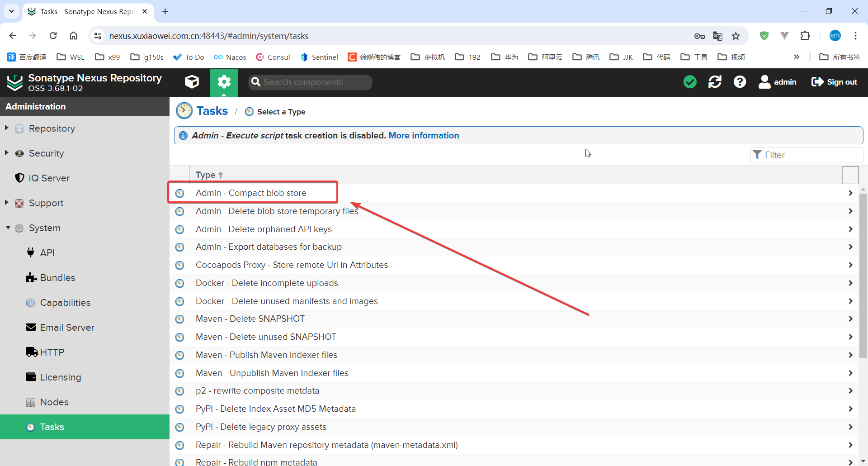Select Email Server menu item
Viewport: 868px width, 466px height.
tap(67, 328)
